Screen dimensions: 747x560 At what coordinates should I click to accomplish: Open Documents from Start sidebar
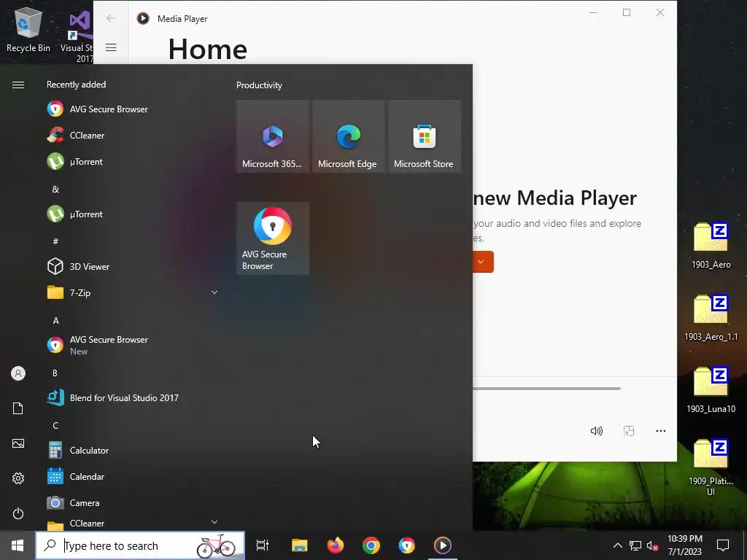click(18, 408)
